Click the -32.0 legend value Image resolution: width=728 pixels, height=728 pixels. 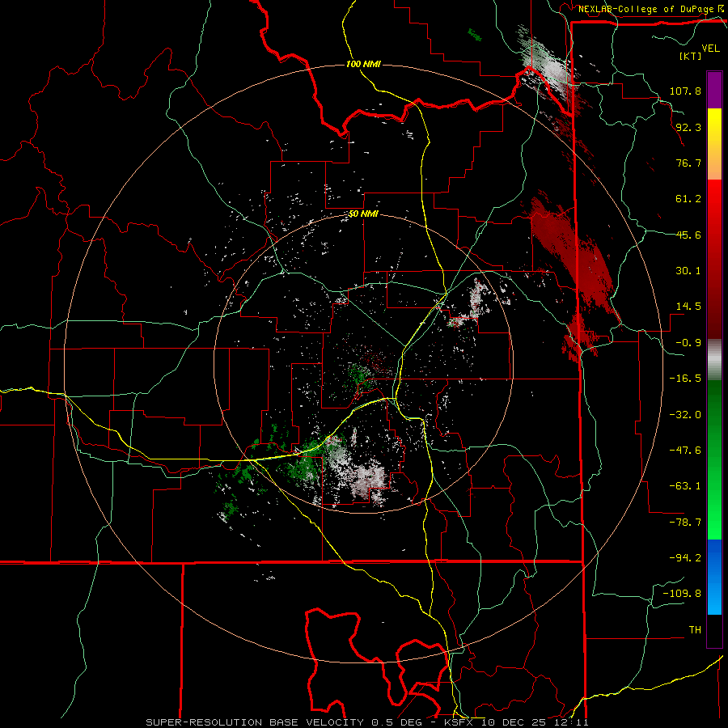click(685, 415)
